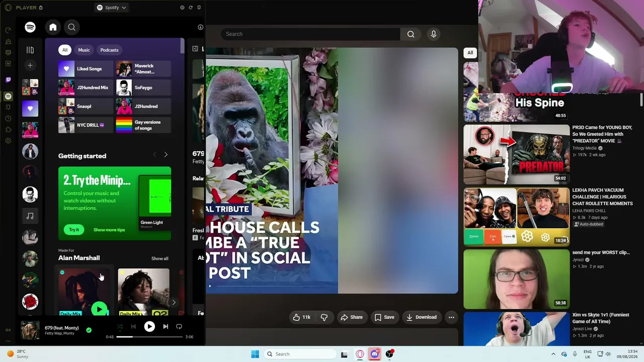
Task: Open Discord from the taskbar
Action: point(375,354)
